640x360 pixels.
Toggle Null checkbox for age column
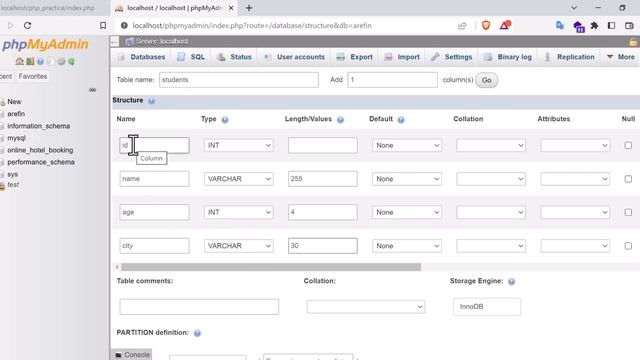pyautogui.click(x=628, y=212)
